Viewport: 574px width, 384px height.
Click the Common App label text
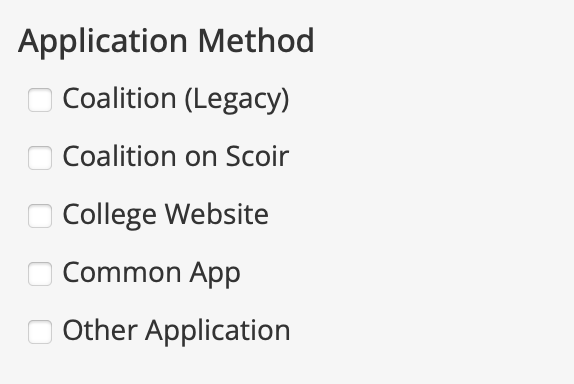click(x=152, y=273)
